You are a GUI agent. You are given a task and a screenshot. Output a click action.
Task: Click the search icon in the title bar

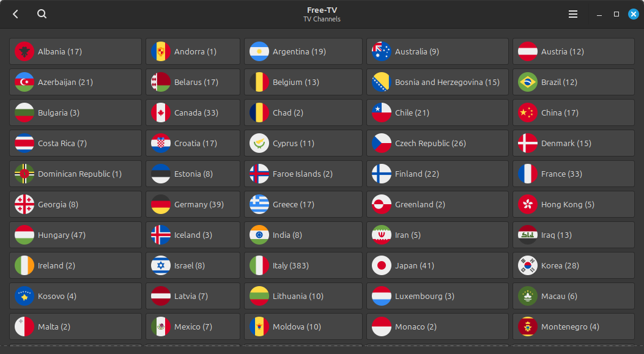point(41,13)
